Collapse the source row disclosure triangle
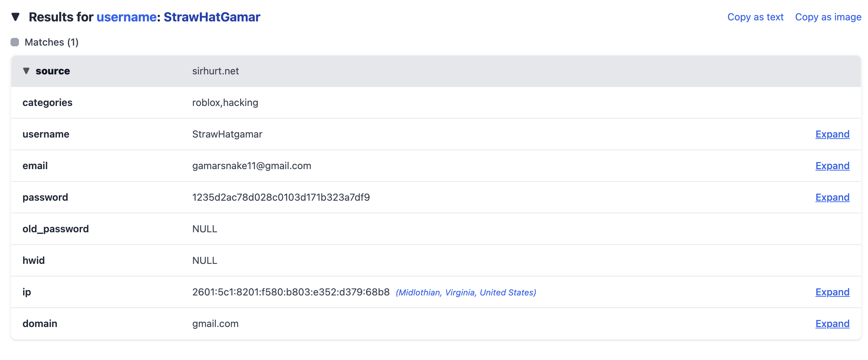 click(x=26, y=71)
